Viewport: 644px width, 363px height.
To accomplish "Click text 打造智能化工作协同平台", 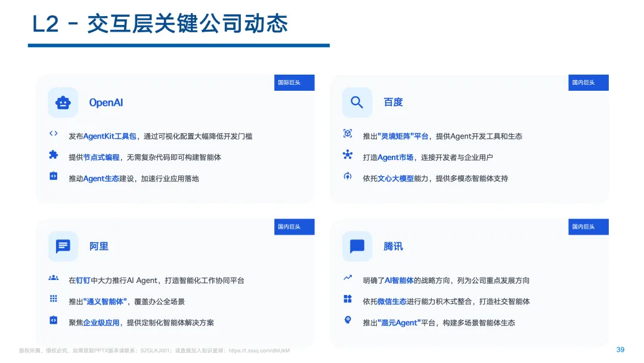I will 205,281.
